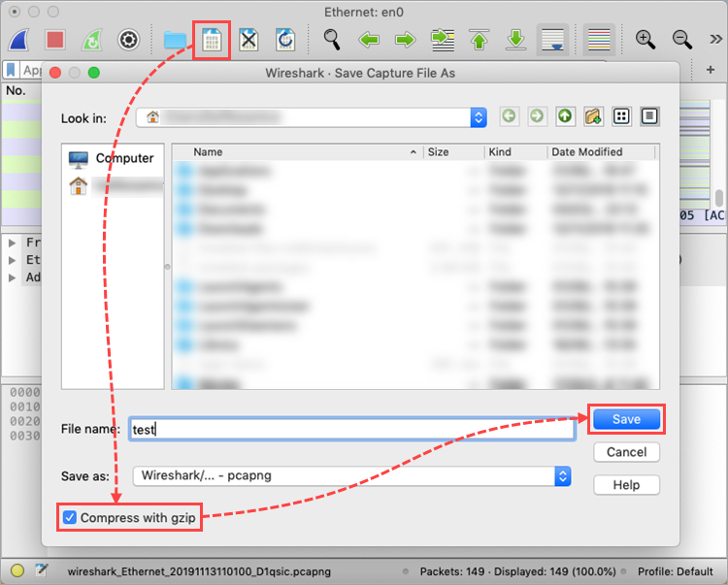Add a display filter button plus

click(711, 70)
